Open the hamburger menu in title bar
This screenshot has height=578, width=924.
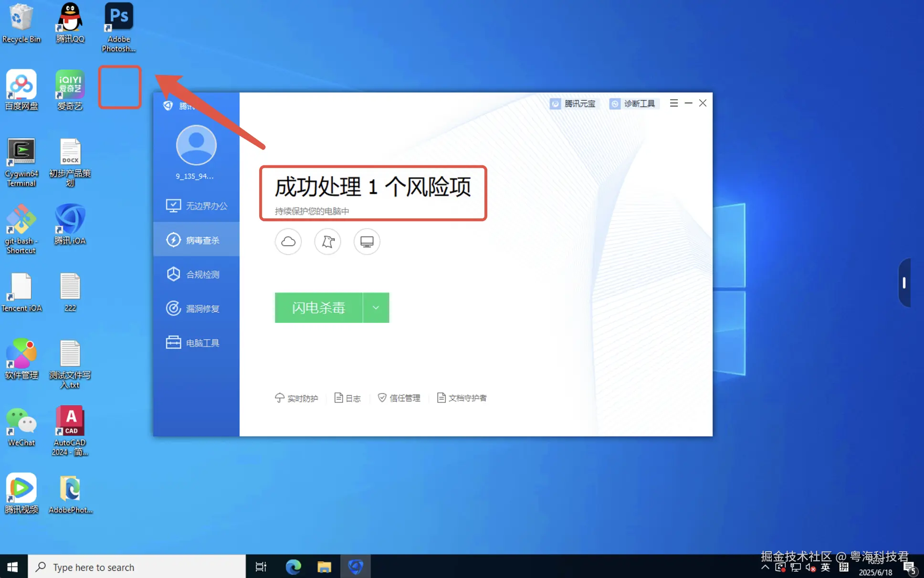point(673,103)
